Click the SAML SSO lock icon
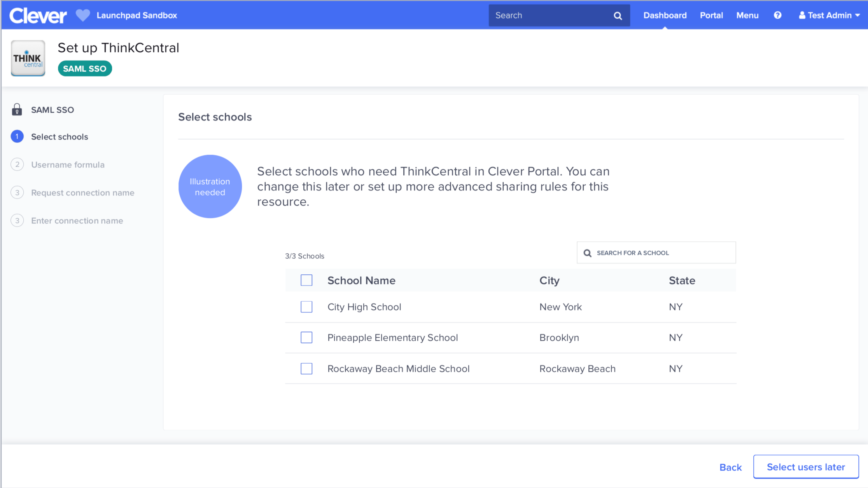868x488 pixels. click(17, 110)
